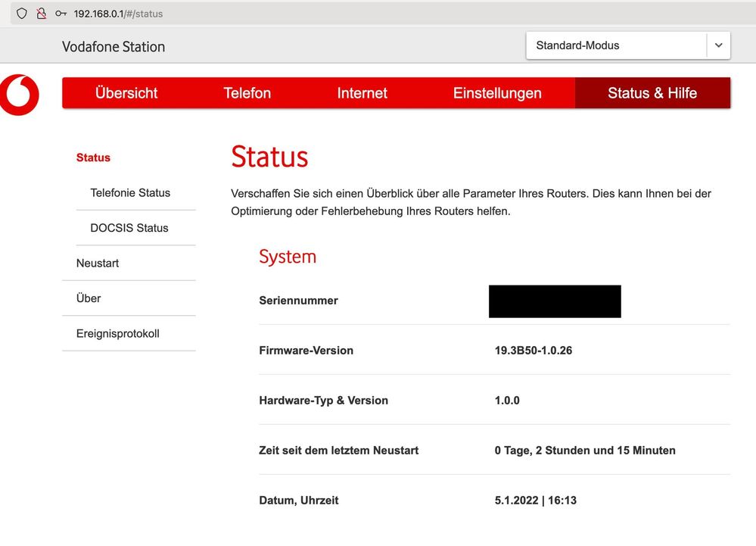Click uptime value 0 Tage, 2 Stunden und 15 Minuten

585,451
